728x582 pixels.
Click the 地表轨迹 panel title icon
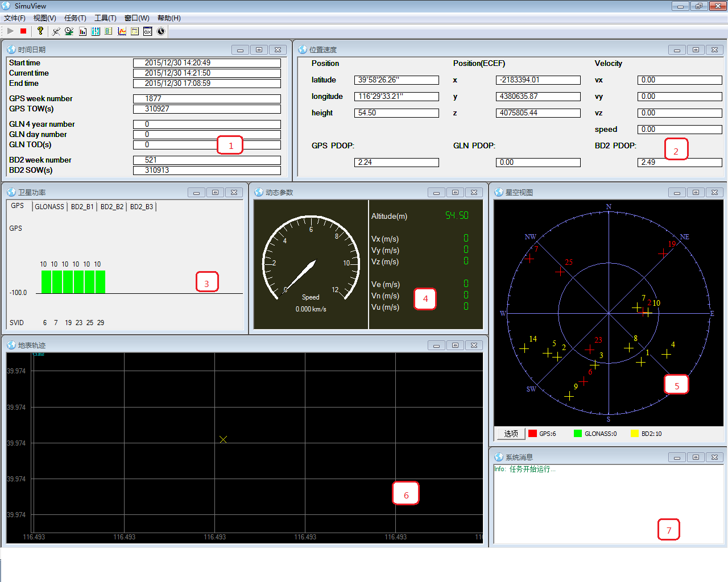[11, 345]
